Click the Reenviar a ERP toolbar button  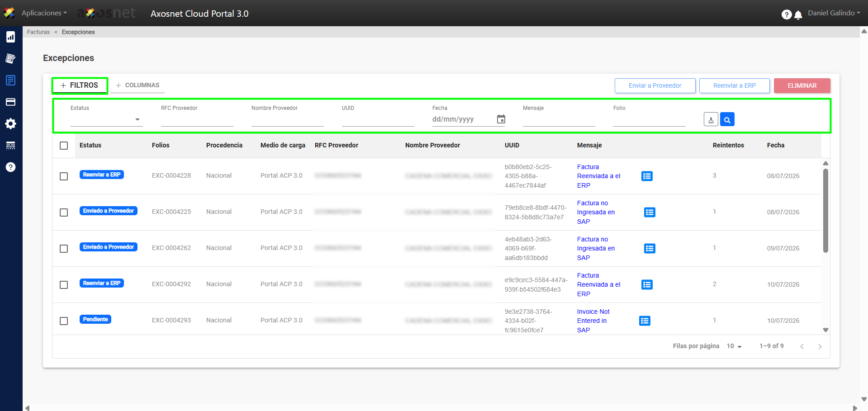[x=735, y=85]
